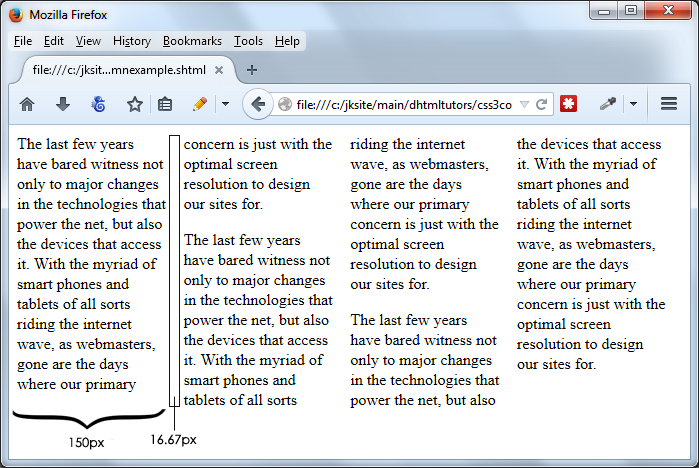Expand dropdown arrow beside pencil icon
The height and width of the screenshot is (468, 699).
tap(225, 104)
